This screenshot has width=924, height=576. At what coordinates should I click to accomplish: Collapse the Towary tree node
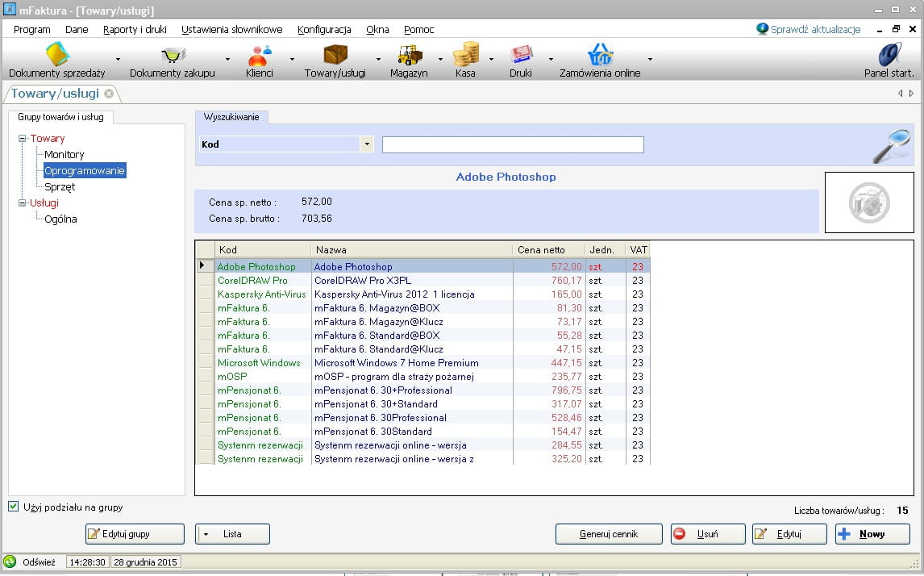pos(23,139)
